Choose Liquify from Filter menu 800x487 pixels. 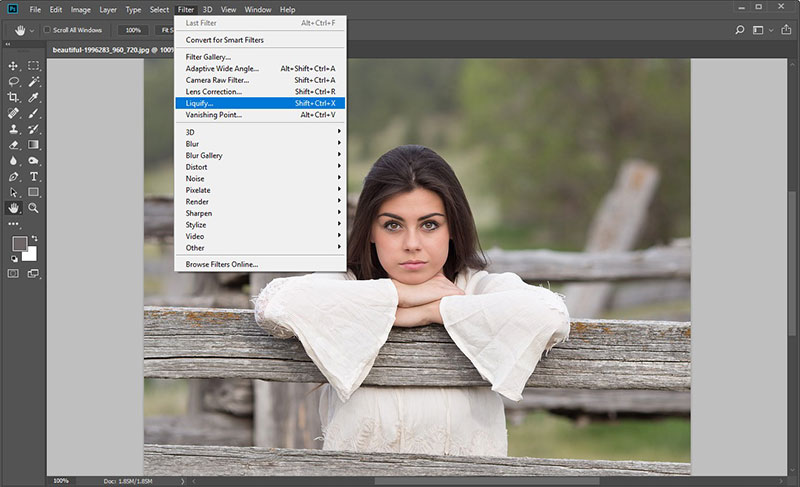[260, 103]
